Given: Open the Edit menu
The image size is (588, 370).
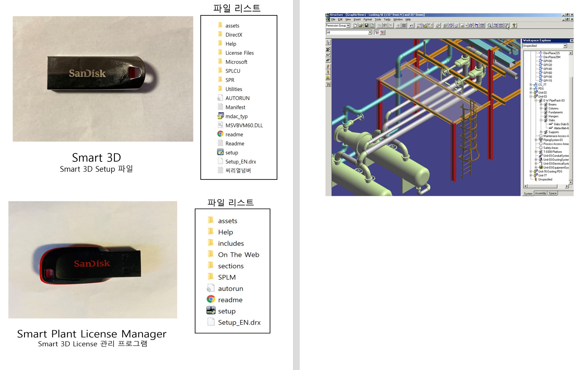Looking at the screenshot, I should [340, 20].
